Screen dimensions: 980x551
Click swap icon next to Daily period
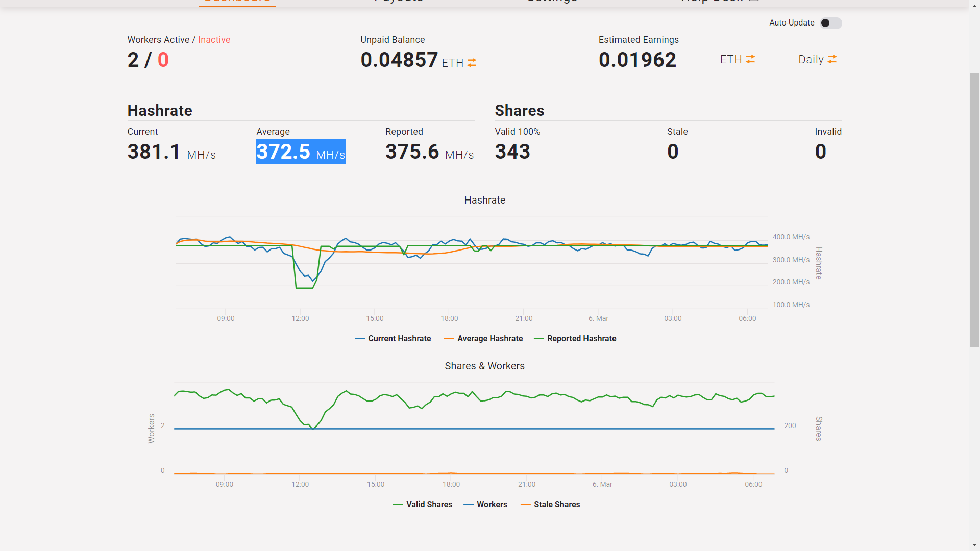[832, 59]
